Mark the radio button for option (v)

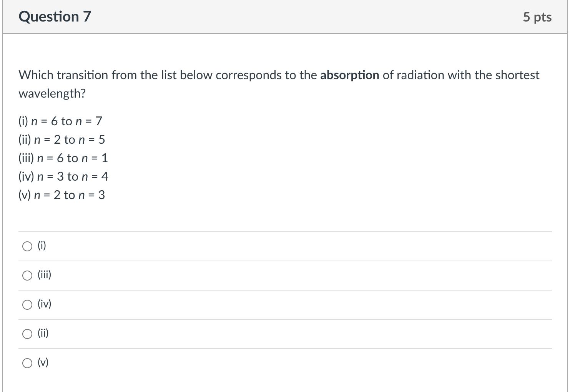point(27,363)
